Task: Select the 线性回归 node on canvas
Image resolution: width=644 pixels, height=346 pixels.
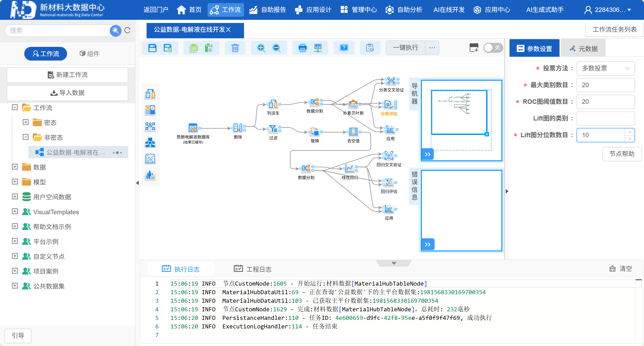Action: pyautogui.click(x=350, y=168)
